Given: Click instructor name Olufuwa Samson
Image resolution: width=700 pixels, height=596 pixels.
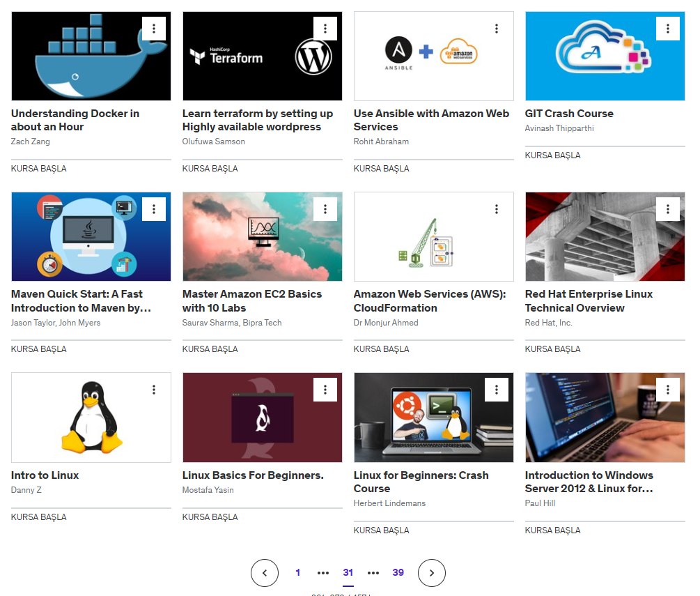Looking at the screenshot, I should tap(213, 142).
